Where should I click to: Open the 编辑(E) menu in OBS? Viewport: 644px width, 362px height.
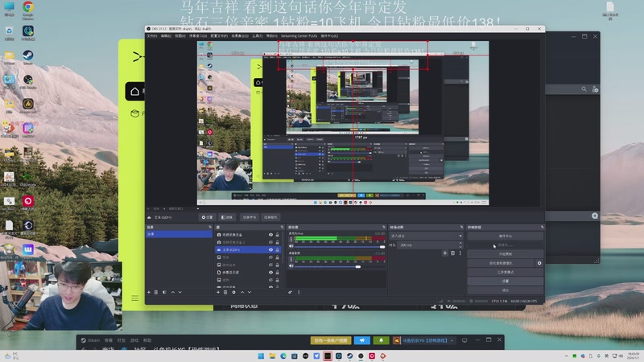(166, 36)
